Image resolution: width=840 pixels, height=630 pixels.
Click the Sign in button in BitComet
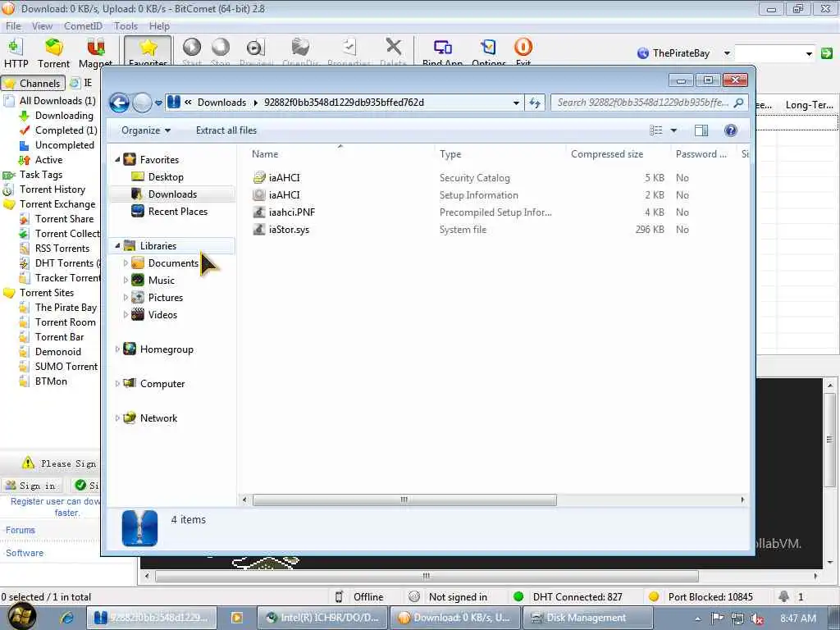(31, 486)
